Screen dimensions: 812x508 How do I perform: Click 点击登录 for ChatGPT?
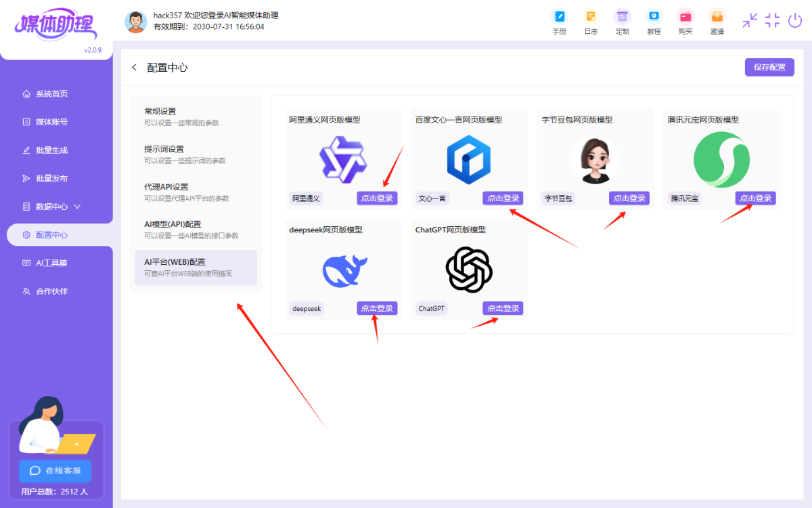[x=503, y=308]
